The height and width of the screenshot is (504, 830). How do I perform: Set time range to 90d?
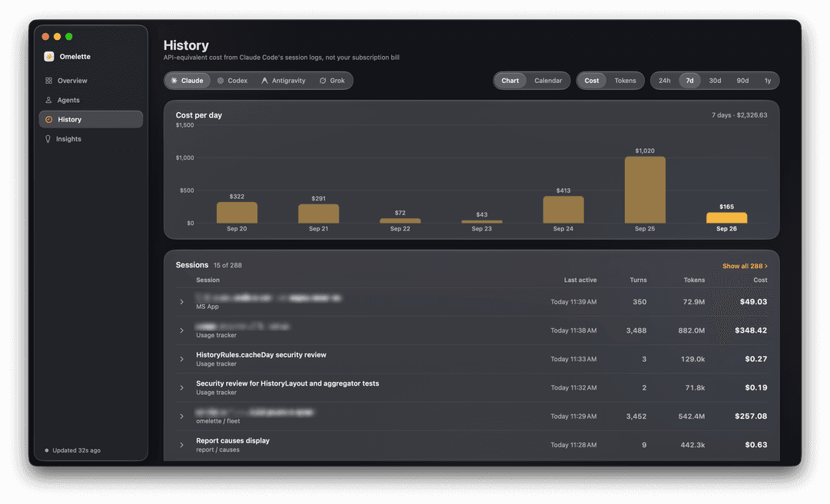[742, 81]
